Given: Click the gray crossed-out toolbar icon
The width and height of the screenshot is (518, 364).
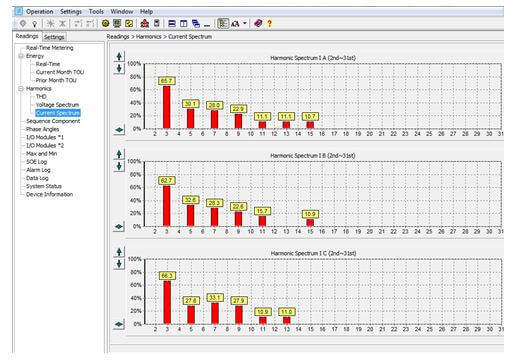Looking at the screenshot, I should coord(62,24).
